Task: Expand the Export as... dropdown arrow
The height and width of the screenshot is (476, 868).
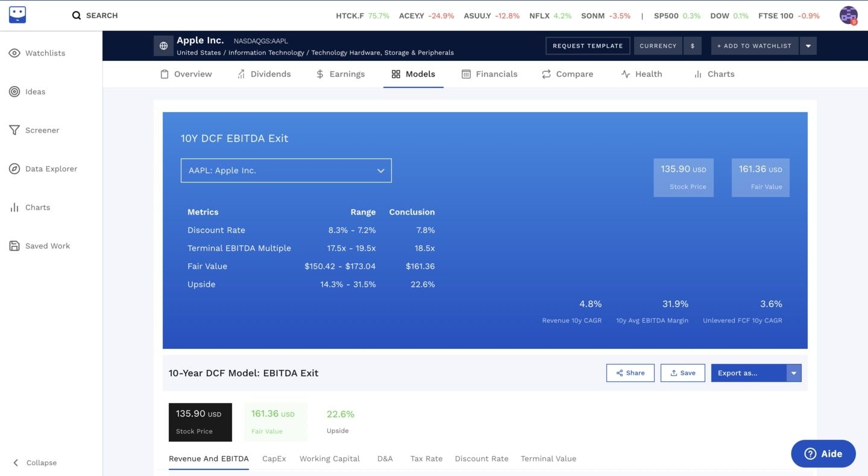Action: (x=794, y=373)
